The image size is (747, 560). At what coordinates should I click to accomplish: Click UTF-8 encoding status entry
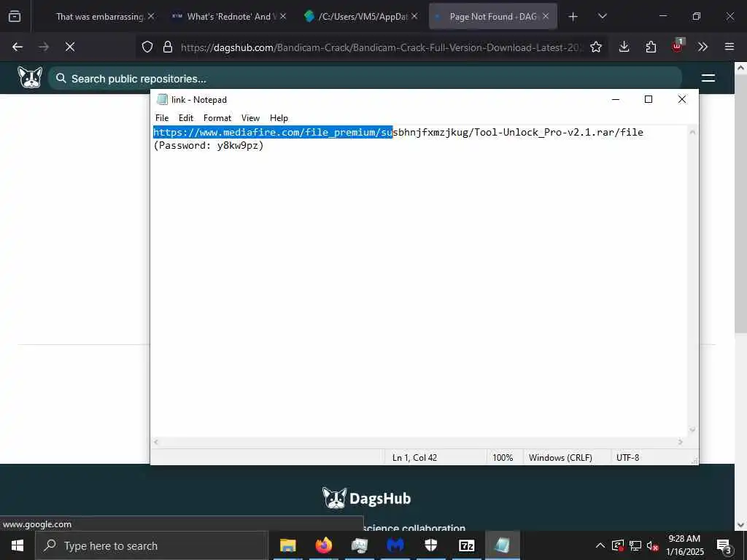coord(628,458)
